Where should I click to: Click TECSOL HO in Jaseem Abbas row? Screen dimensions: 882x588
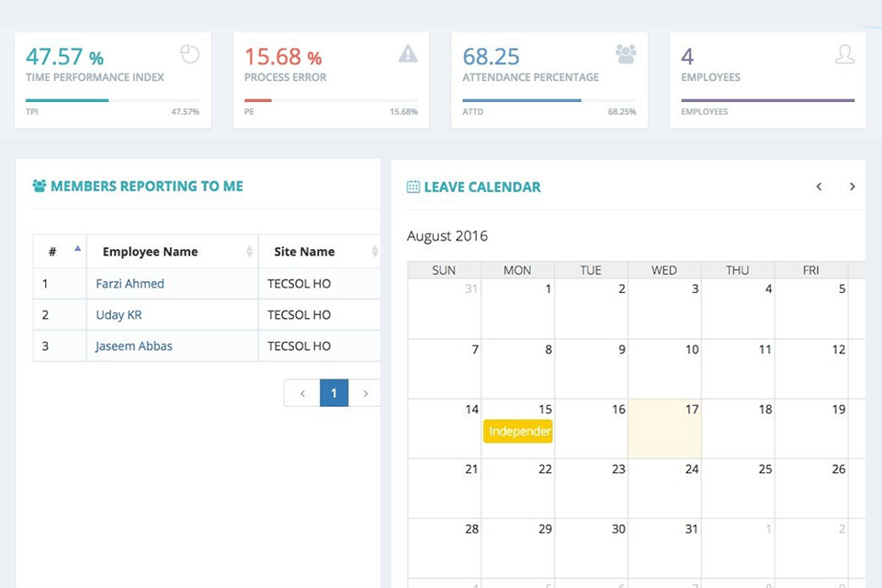(x=299, y=346)
